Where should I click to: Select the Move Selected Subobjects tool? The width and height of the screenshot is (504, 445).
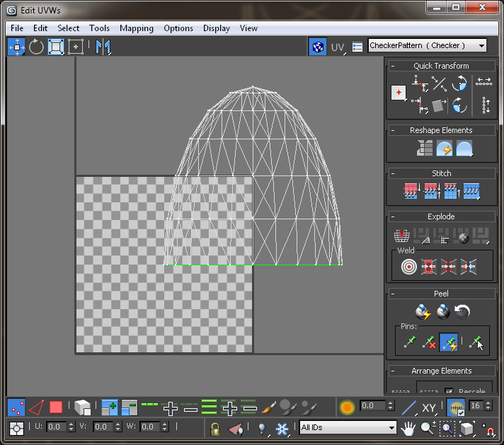[x=16, y=47]
